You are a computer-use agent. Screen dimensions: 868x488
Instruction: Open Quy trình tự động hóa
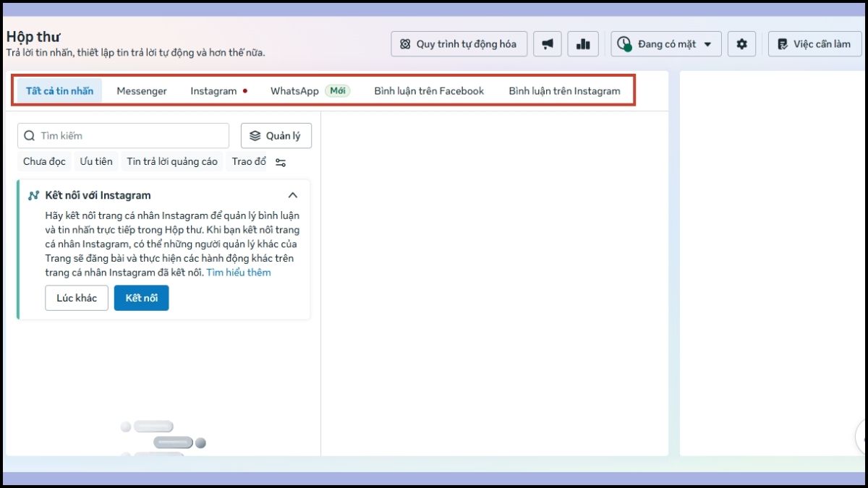[x=459, y=44]
